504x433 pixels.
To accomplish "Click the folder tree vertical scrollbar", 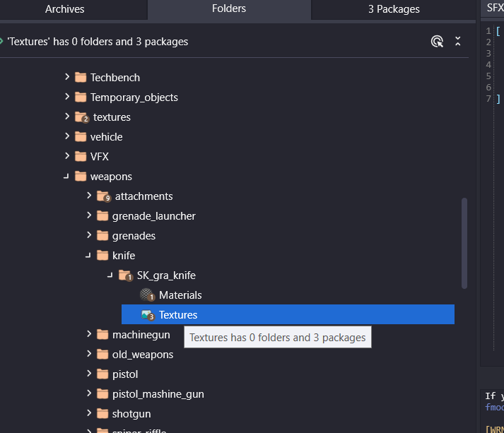I will [464, 242].
